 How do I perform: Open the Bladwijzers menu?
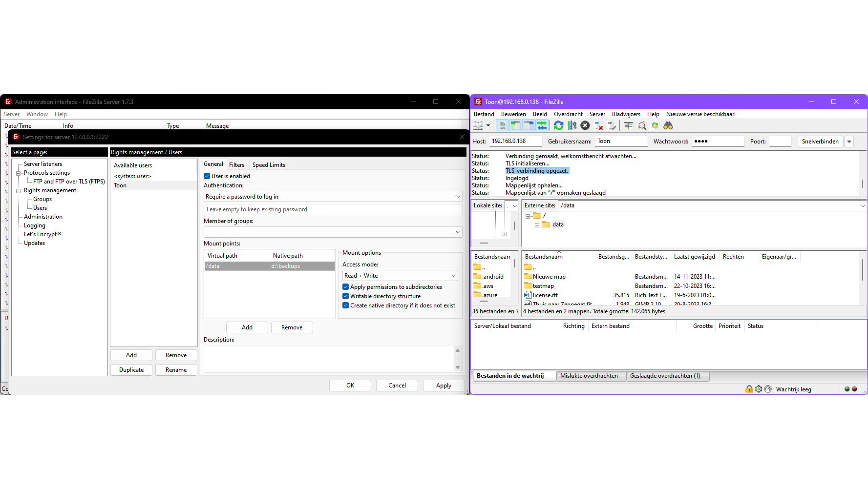[626, 114]
